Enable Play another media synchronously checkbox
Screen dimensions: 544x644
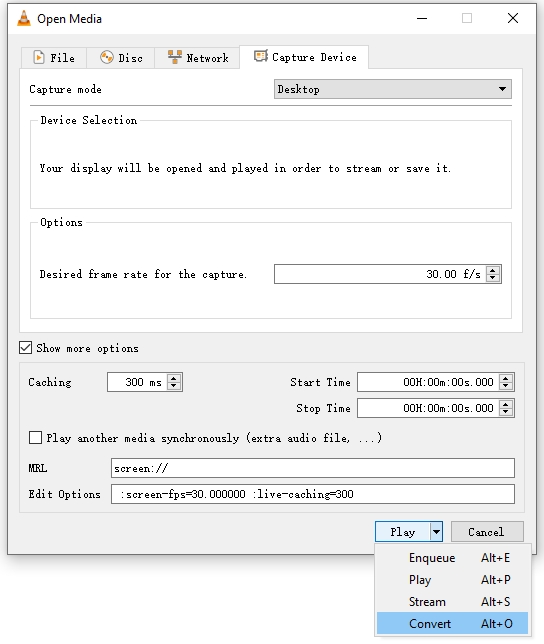tap(35, 437)
